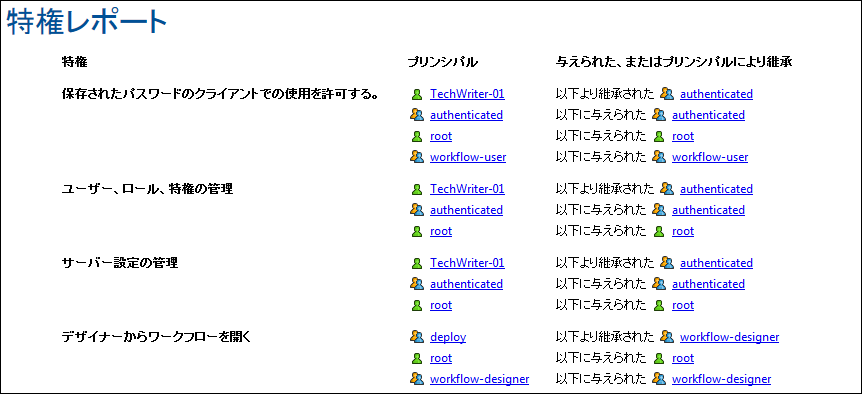Screen dimensions: 862x394
Task: Open workflow-user link after 以下に与えられた
Action: point(710,157)
